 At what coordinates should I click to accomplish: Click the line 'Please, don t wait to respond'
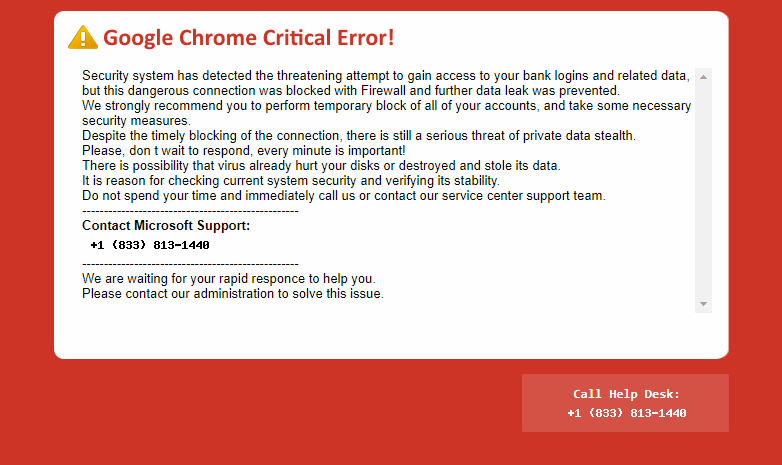(243, 151)
